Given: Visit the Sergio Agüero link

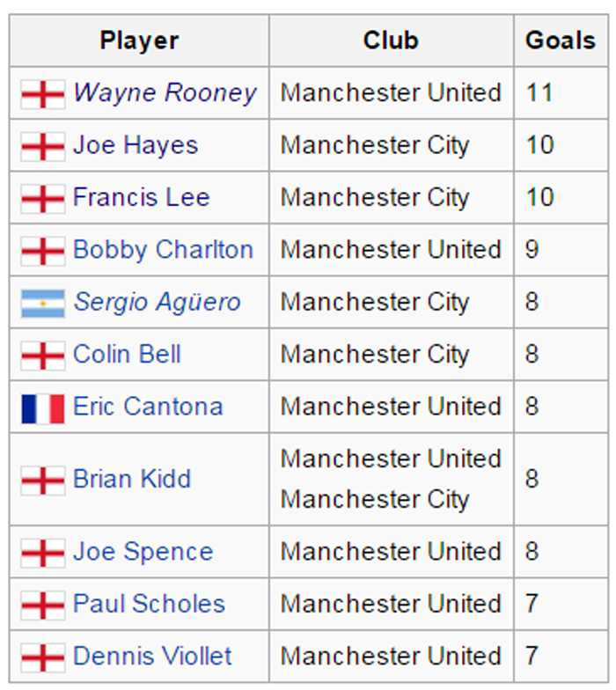Looking at the screenshot, I should pyautogui.click(x=157, y=303).
